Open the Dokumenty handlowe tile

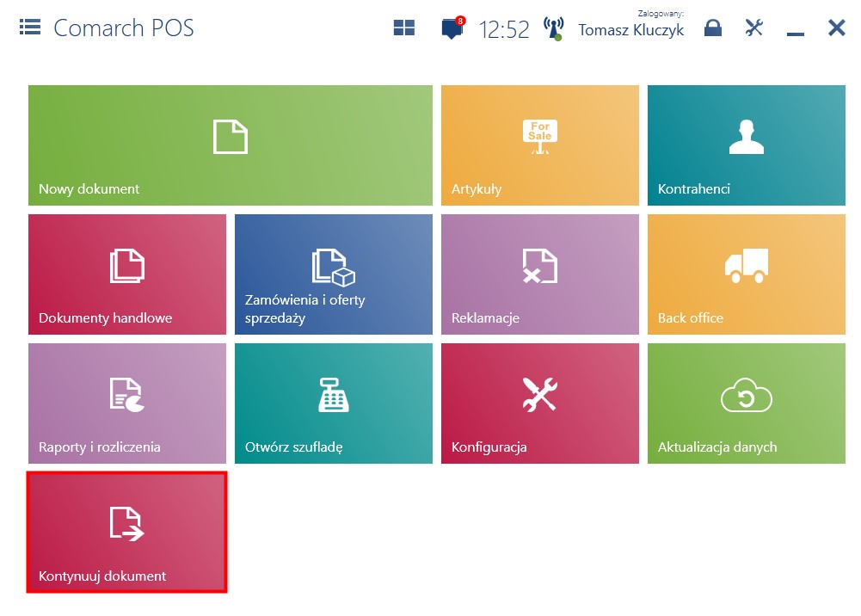click(x=126, y=274)
